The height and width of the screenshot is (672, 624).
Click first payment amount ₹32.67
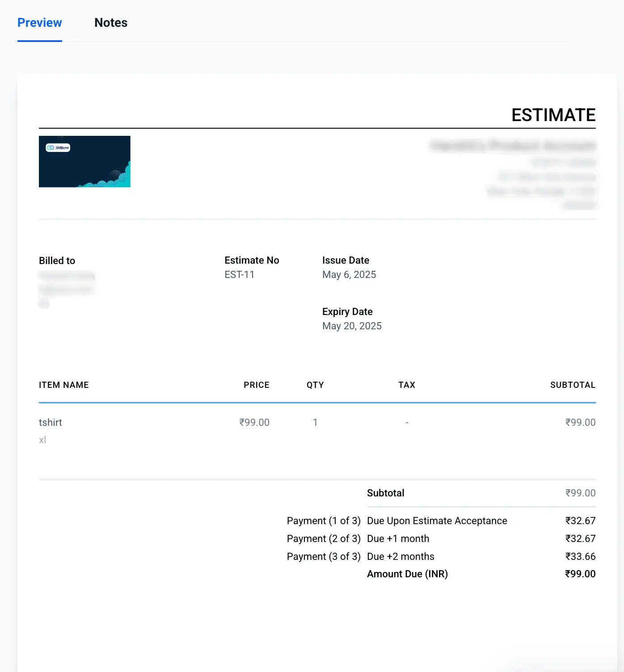[x=580, y=521]
